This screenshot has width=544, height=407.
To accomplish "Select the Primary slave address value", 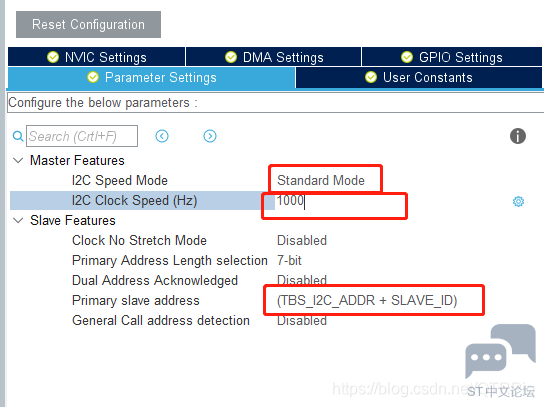I will (x=367, y=300).
